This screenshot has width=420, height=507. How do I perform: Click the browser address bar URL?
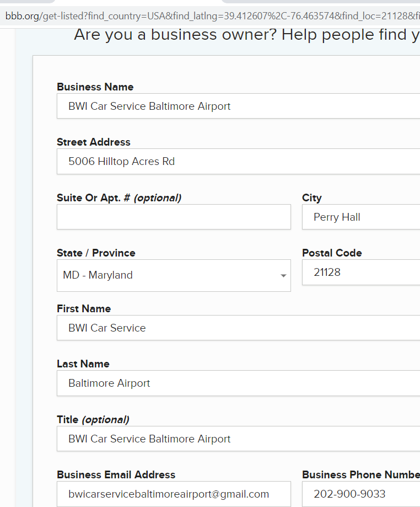[212, 15]
